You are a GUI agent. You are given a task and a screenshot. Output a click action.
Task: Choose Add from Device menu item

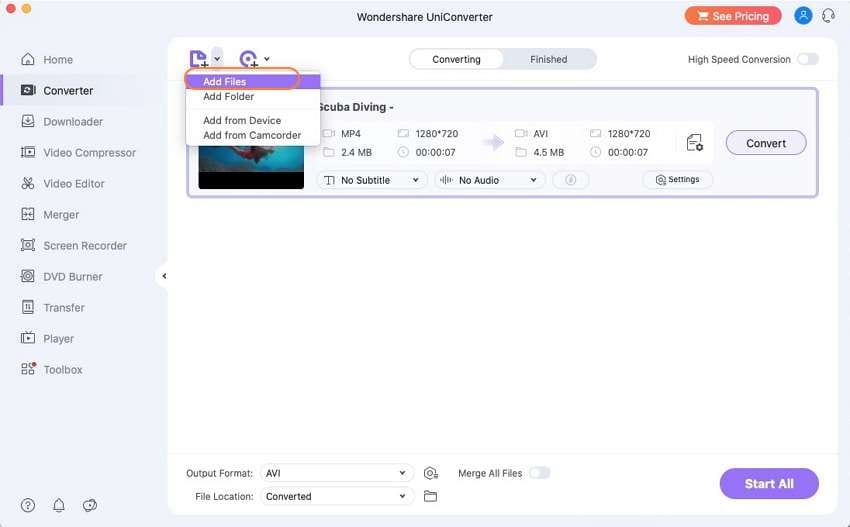point(253,120)
